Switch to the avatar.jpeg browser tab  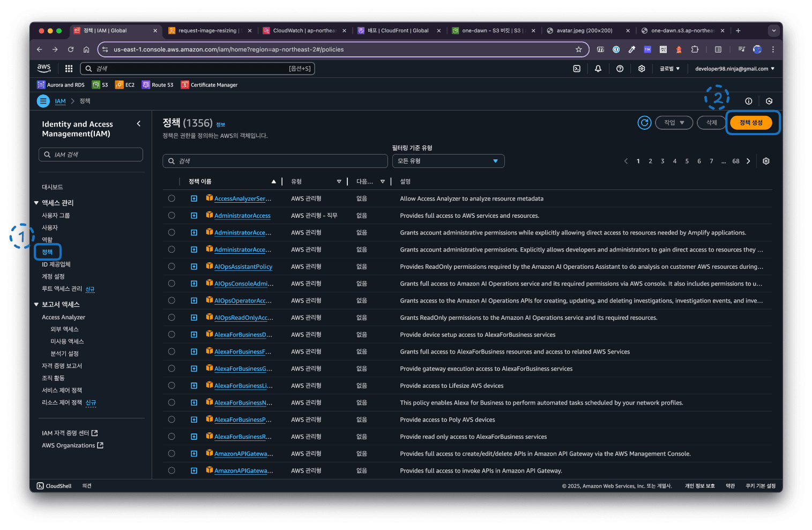point(587,31)
